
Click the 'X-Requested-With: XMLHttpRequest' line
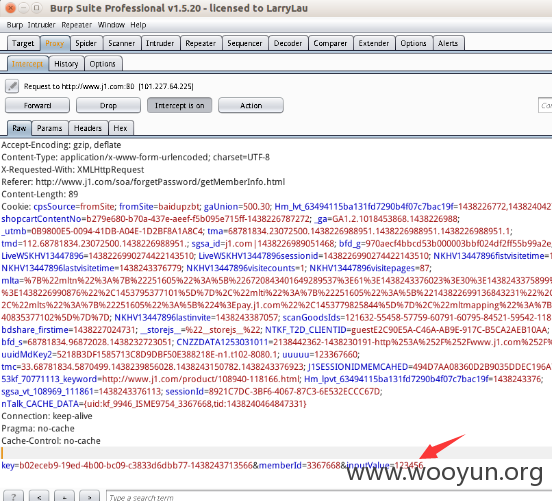[x=73, y=170]
